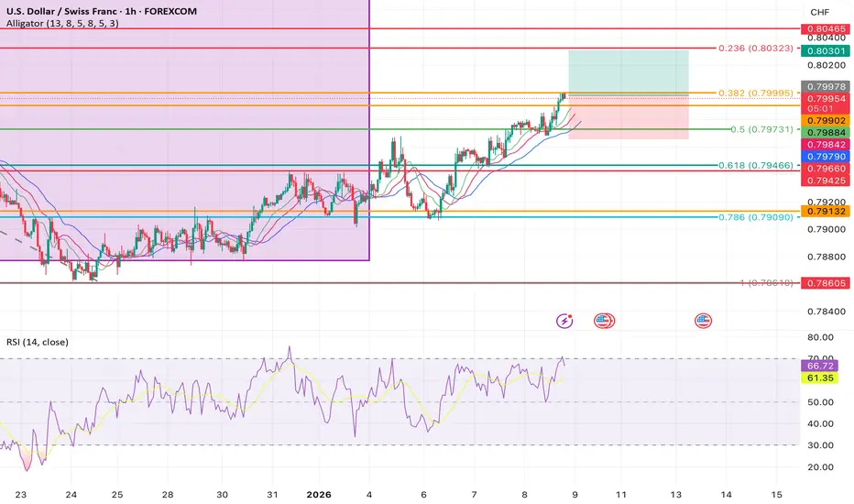Click the 0.80301 green target price label
The width and height of the screenshot is (854, 504).
tap(826, 50)
